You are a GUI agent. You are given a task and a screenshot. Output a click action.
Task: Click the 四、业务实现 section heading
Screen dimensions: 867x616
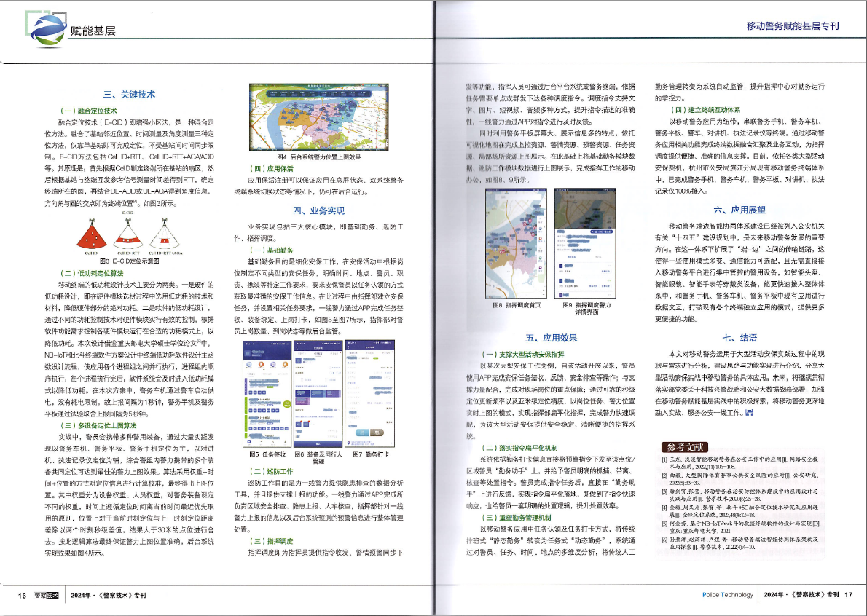(x=318, y=210)
